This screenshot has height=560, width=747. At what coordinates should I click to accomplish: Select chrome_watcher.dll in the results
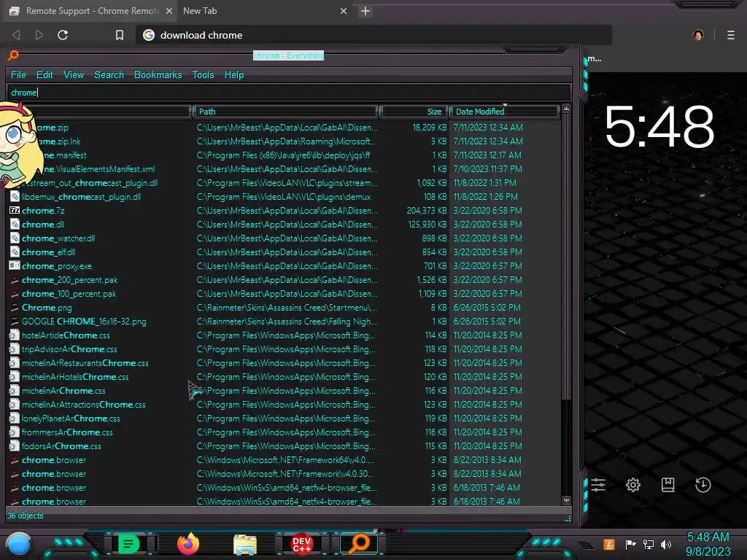(58, 238)
